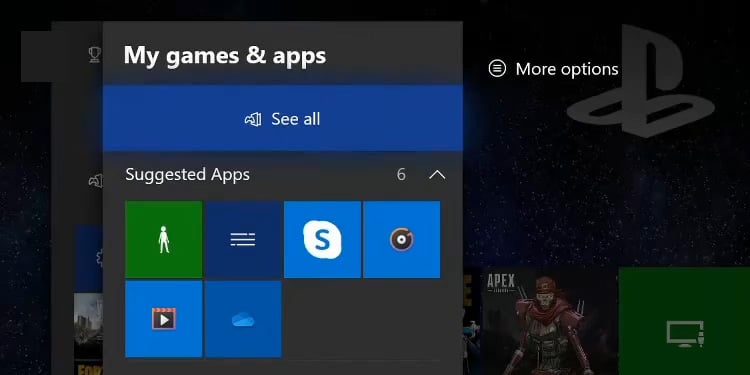This screenshot has width=750, height=375.
Task: Collapse the Suggested Apps section chevron
Action: pos(437,175)
